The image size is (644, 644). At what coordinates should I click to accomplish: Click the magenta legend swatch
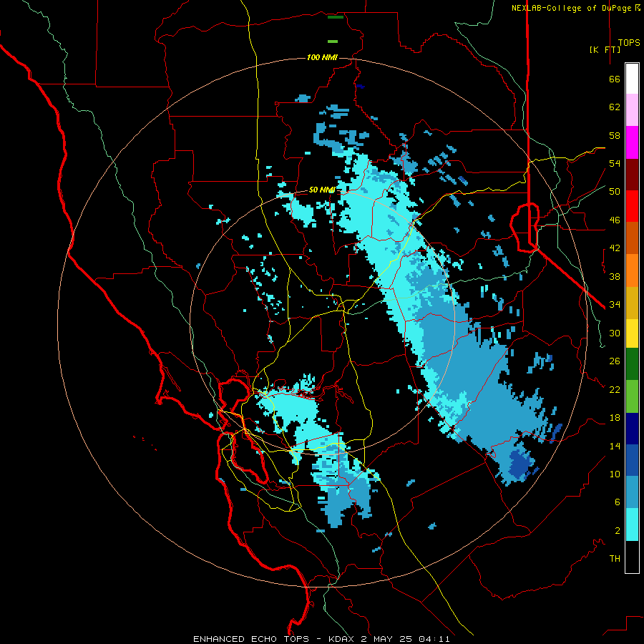coord(632,142)
